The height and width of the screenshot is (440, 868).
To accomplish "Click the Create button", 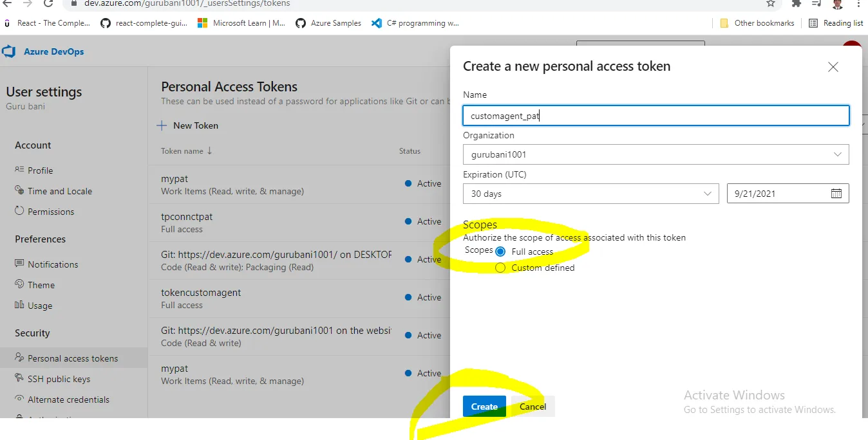I will [484, 407].
